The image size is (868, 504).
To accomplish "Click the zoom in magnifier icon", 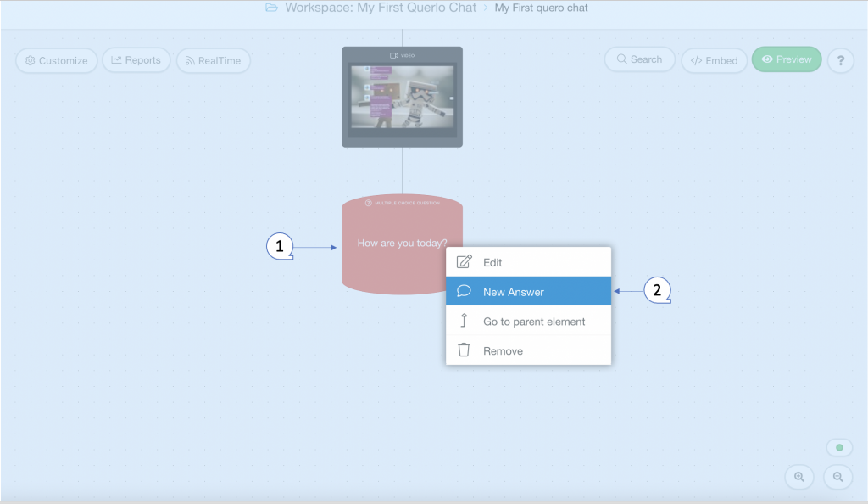I will [x=798, y=477].
